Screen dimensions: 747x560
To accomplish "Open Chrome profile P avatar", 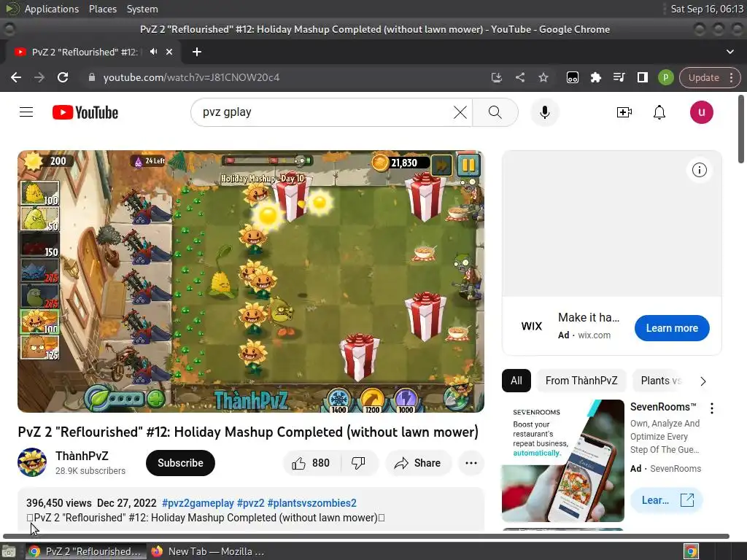I will click(665, 77).
